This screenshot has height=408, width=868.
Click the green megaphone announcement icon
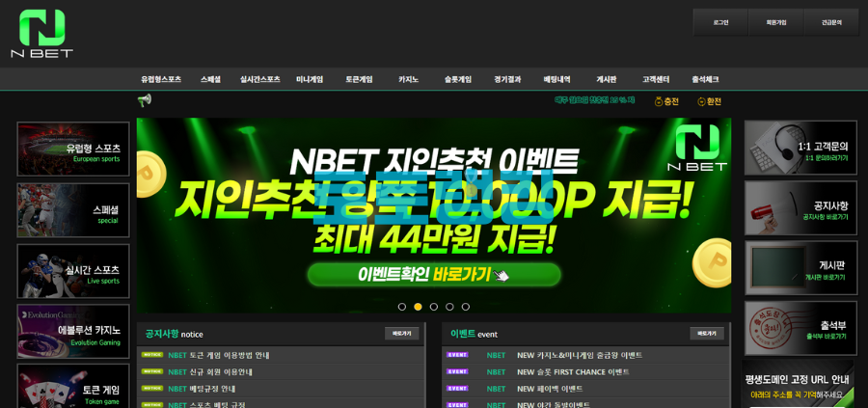click(x=145, y=100)
